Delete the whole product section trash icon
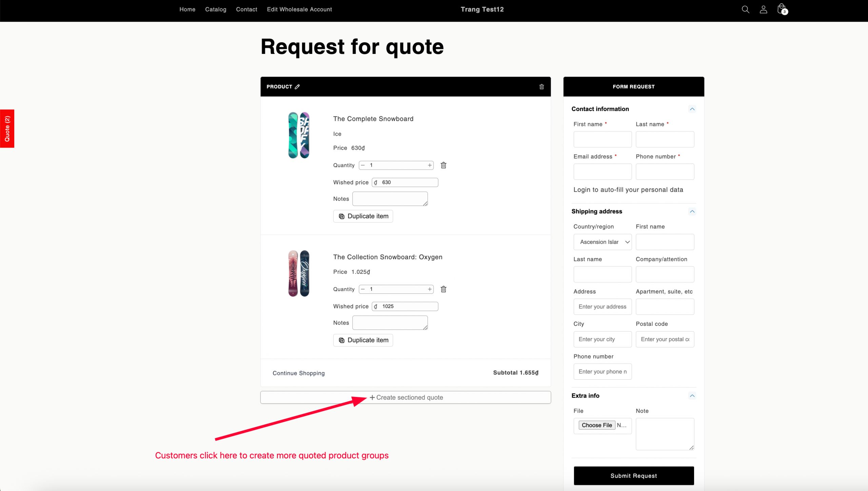The image size is (868, 491). (x=541, y=87)
